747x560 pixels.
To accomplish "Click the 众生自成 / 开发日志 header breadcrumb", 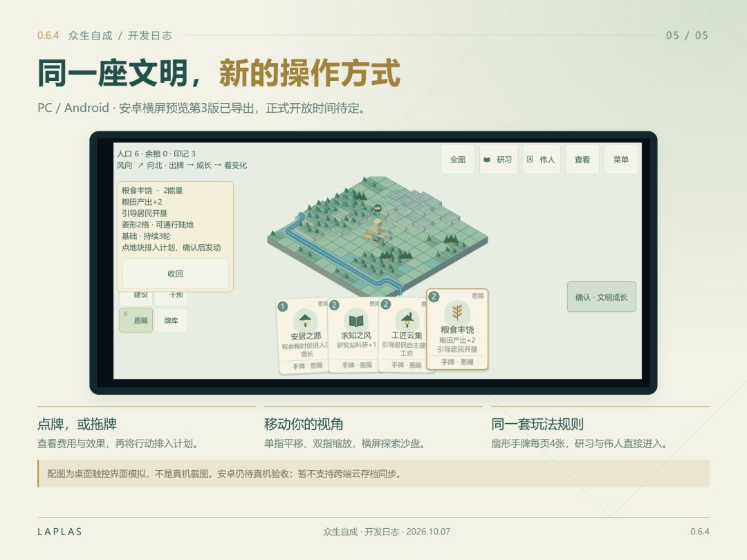I will (x=120, y=35).
